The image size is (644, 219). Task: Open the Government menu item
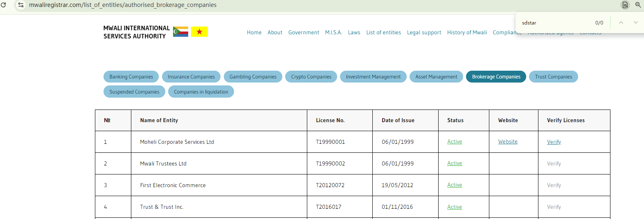point(304,33)
